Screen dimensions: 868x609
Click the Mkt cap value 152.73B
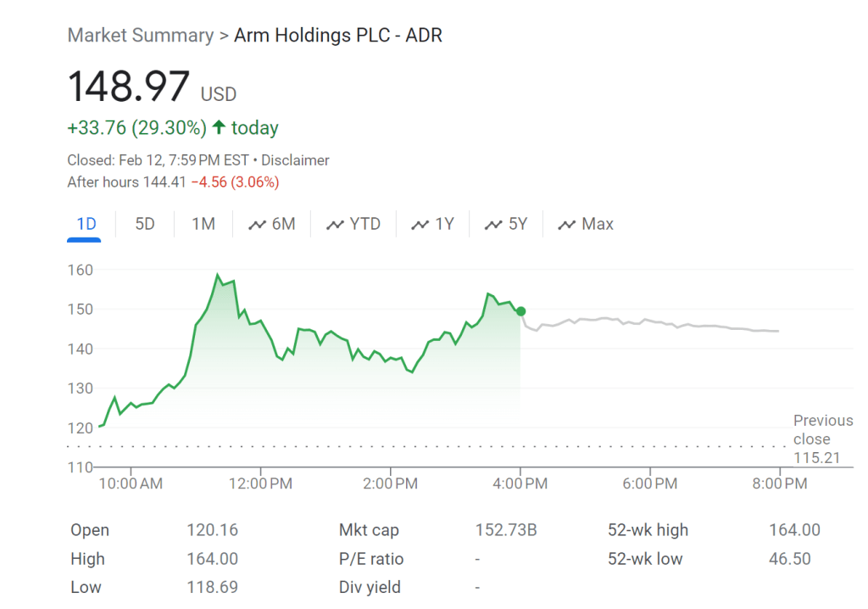506,530
